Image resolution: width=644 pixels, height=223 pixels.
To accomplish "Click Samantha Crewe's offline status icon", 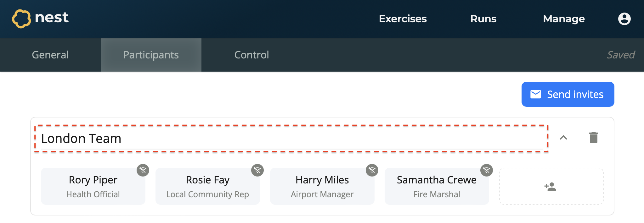I will (487, 170).
